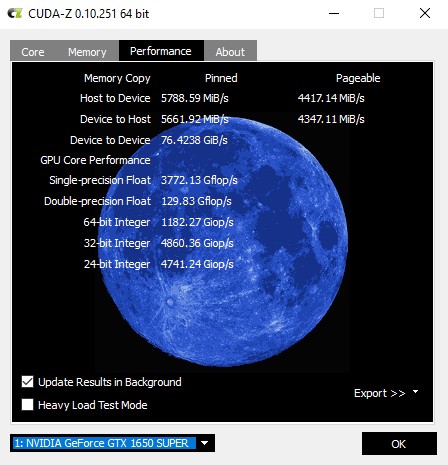448x465 pixels.
Task: Click the Device to Host pinned value 5661.92 MiB/s
Action: coord(195,119)
